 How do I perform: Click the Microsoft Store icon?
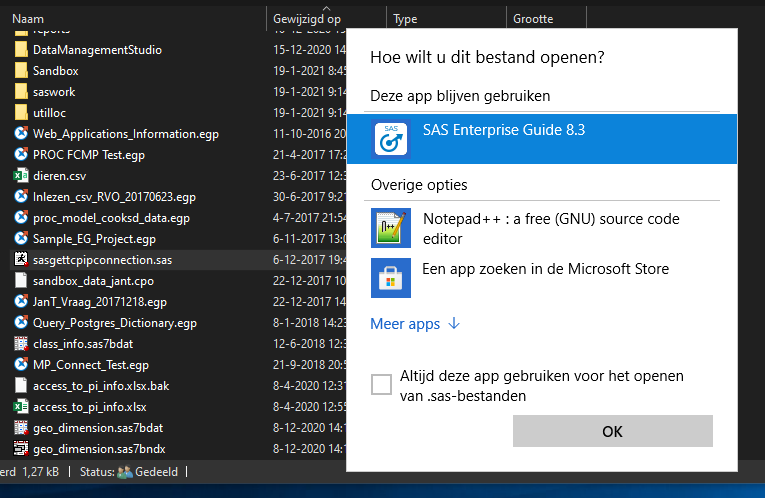(391, 277)
